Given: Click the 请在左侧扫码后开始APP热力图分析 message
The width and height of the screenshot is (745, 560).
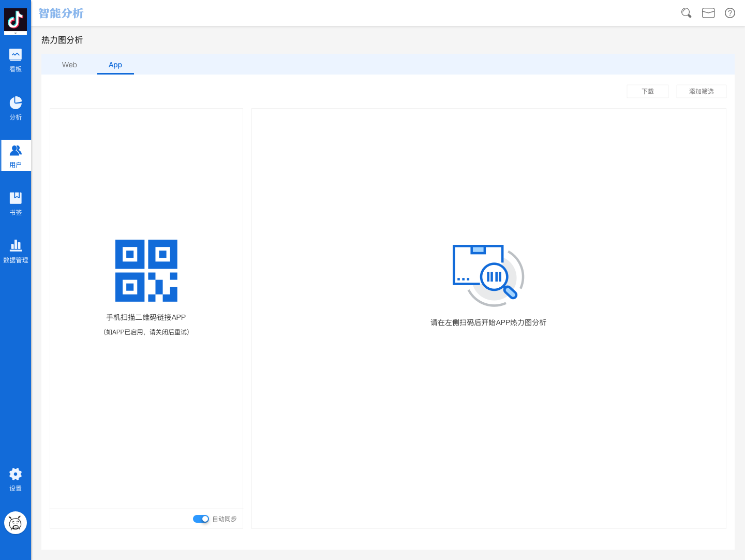Looking at the screenshot, I should click(488, 322).
